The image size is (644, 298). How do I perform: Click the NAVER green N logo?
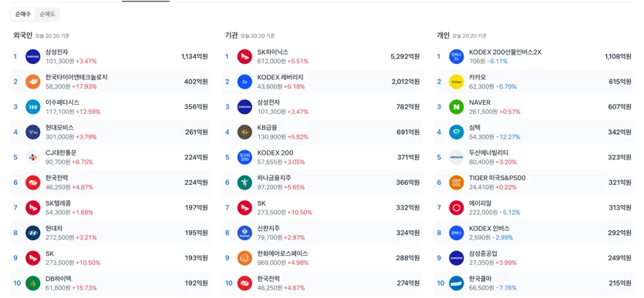click(x=457, y=107)
